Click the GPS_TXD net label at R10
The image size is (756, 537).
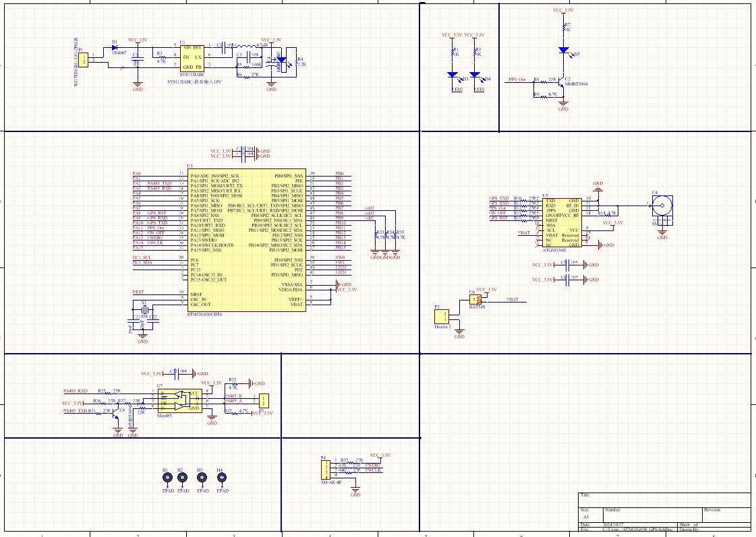coord(498,198)
